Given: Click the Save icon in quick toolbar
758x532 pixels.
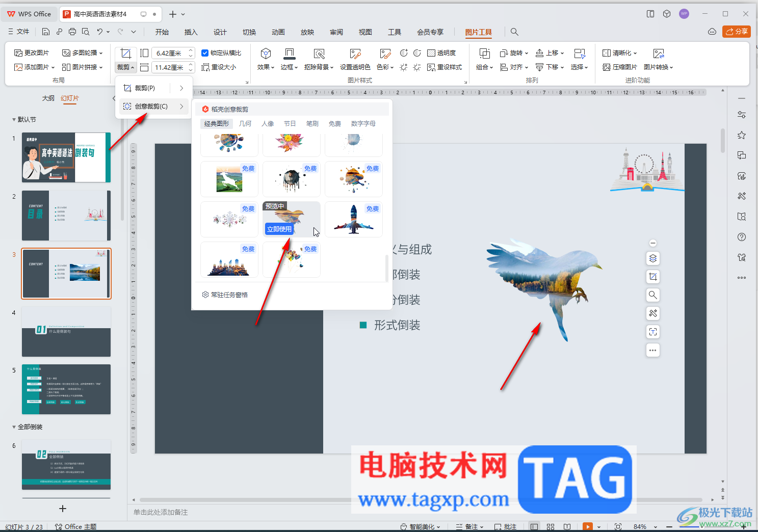Looking at the screenshot, I should coord(46,32).
